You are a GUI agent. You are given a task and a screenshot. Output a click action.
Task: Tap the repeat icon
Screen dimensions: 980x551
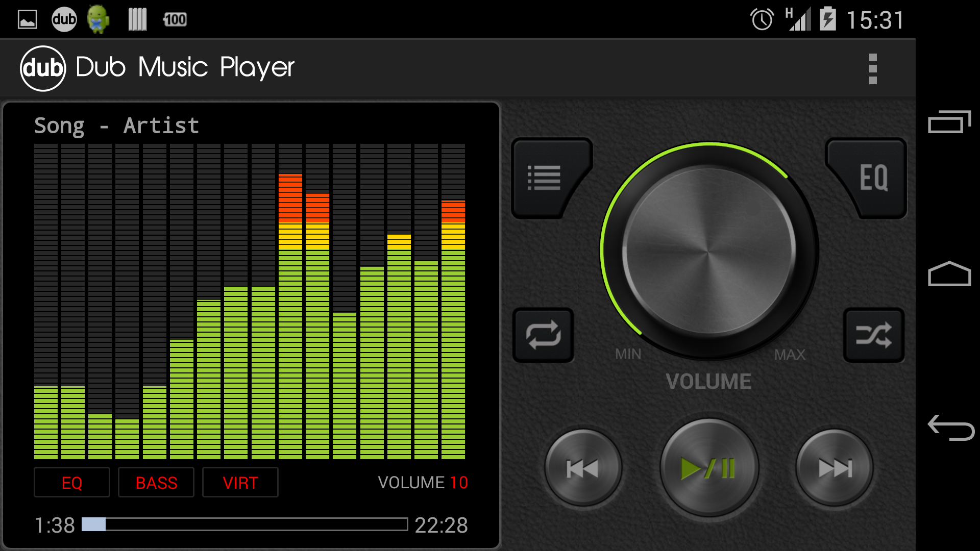coord(543,336)
